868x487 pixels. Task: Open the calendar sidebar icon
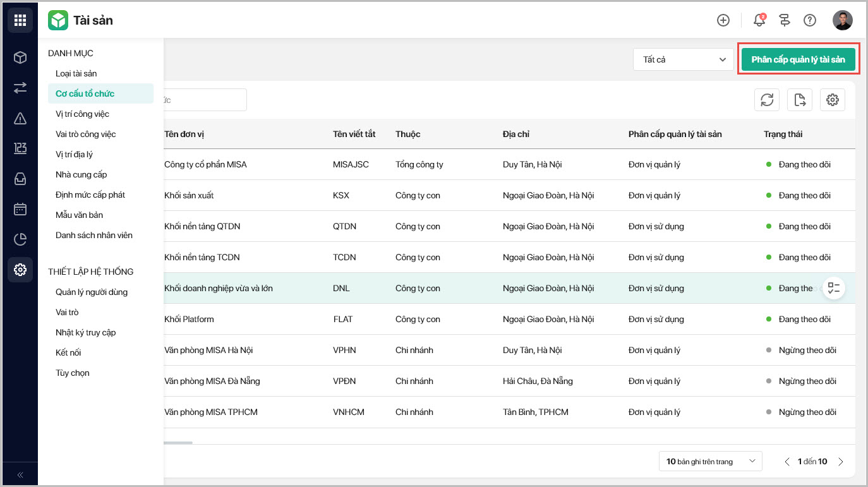point(20,209)
